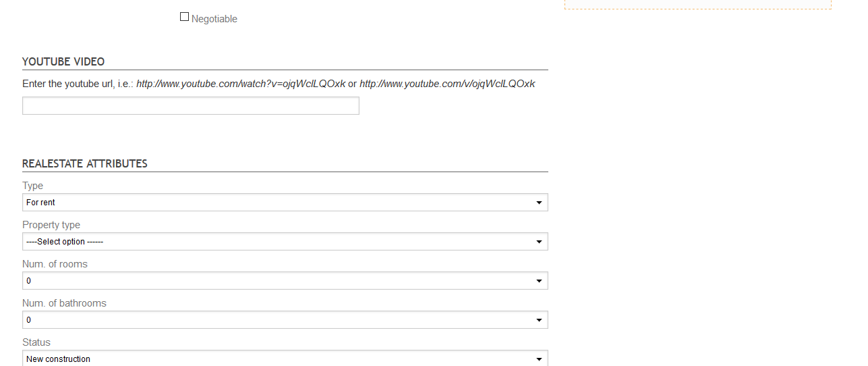
Task: Click the example watch?v= YouTube URL text
Action: click(241, 84)
